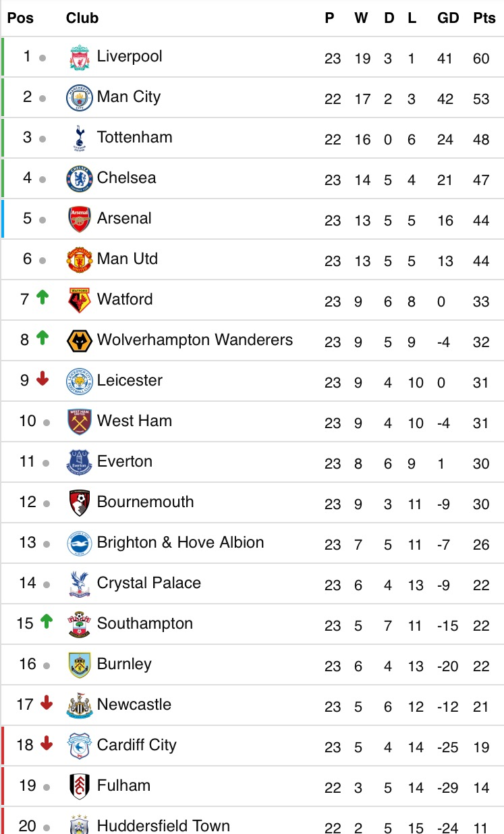Click the Wolverhampton Wanderers wolf logo
This screenshot has height=834, width=504.
pos(80,341)
